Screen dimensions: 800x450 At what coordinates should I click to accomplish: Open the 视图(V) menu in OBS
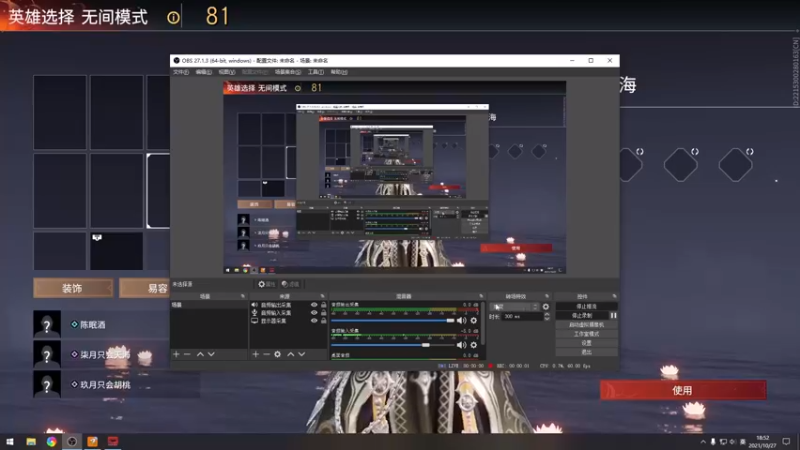pyautogui.click(x=227, y=72)
